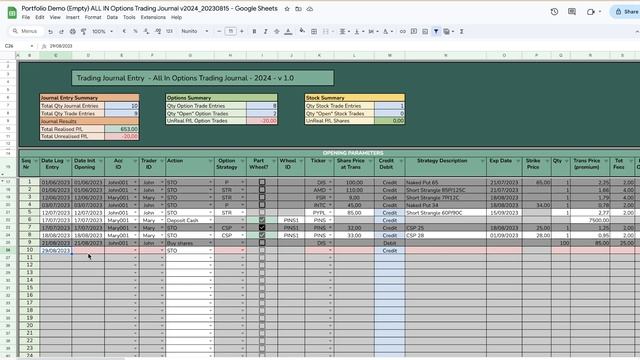Open the text color picker
The height and width of the screenshot is (360, 640).
click(288, 31)
